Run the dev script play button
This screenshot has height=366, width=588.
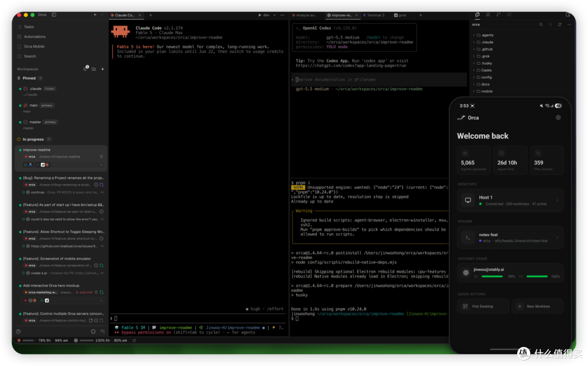click(260, 15)
